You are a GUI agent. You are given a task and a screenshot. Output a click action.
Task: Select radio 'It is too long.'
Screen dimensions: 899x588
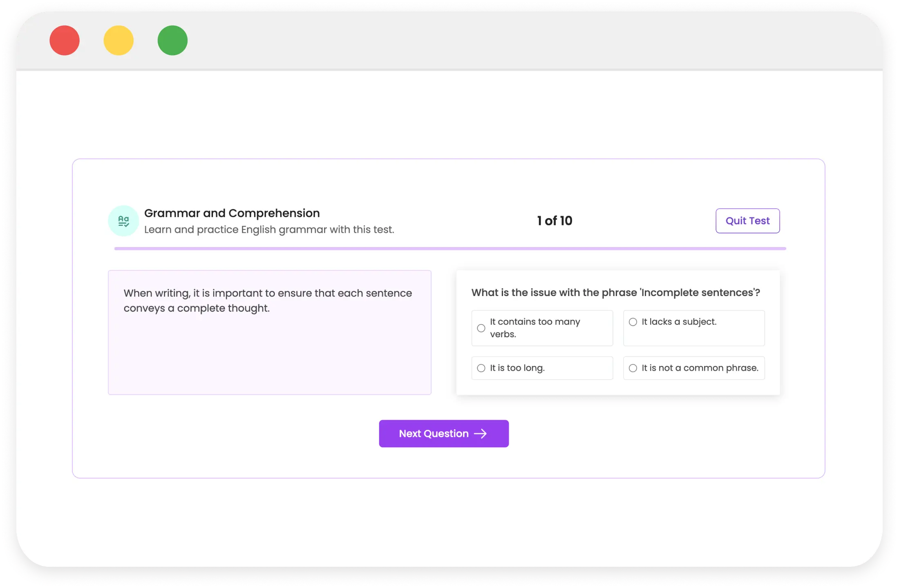point(481,368)
